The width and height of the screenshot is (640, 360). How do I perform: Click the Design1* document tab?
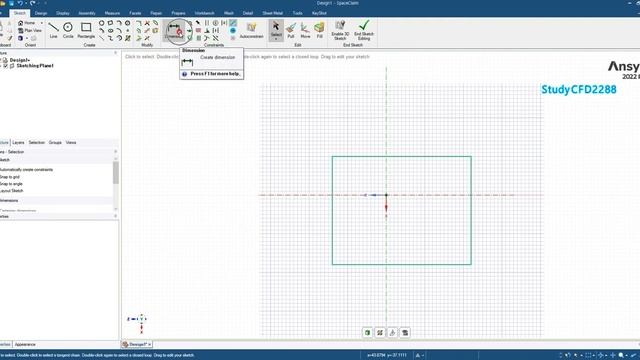[x=136, y=344]
